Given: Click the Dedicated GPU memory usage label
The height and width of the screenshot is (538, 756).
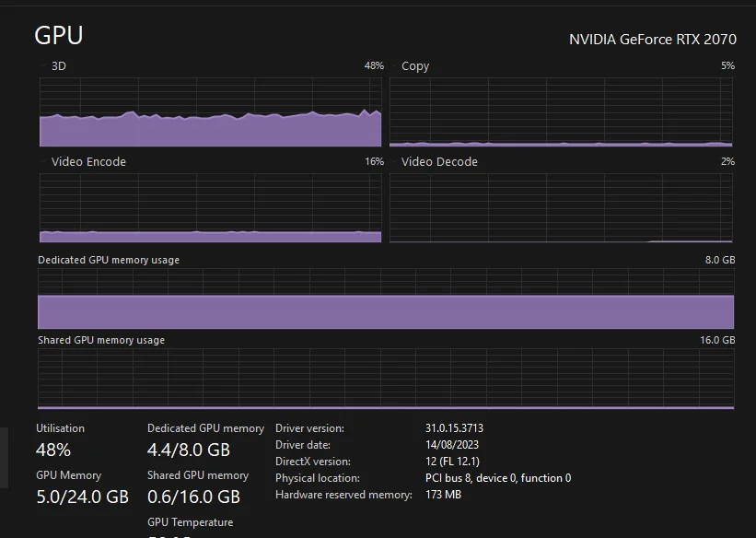Looking at the screenshot, I should point(109,260).
